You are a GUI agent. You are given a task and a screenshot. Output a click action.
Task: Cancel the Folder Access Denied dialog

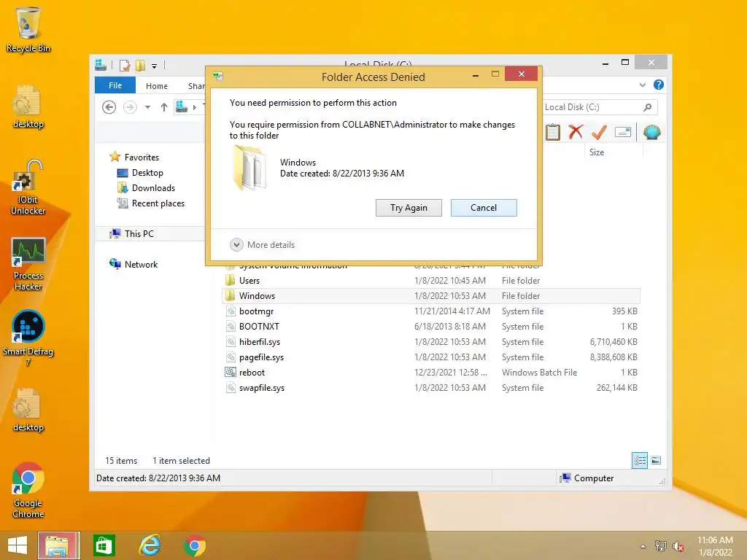click(484, 208)
